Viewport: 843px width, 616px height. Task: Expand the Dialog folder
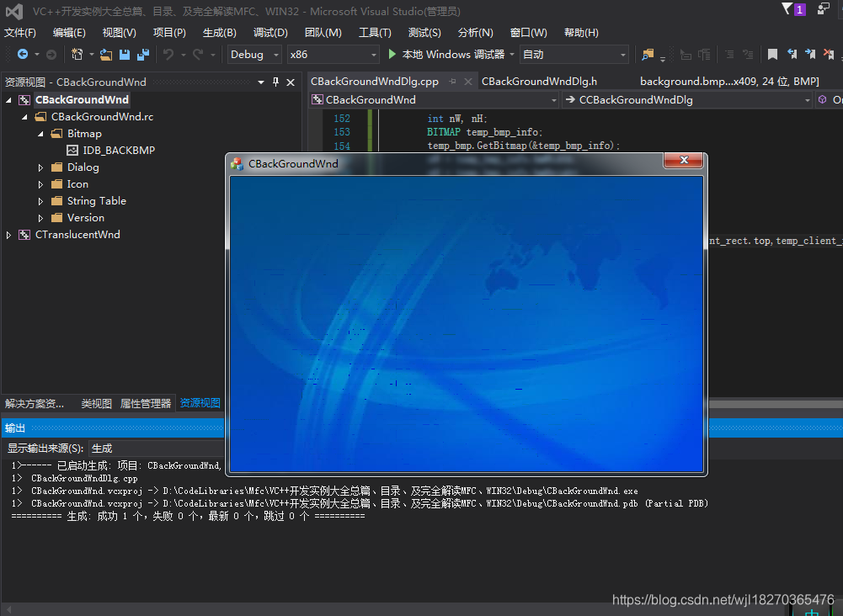click(41, 167)
